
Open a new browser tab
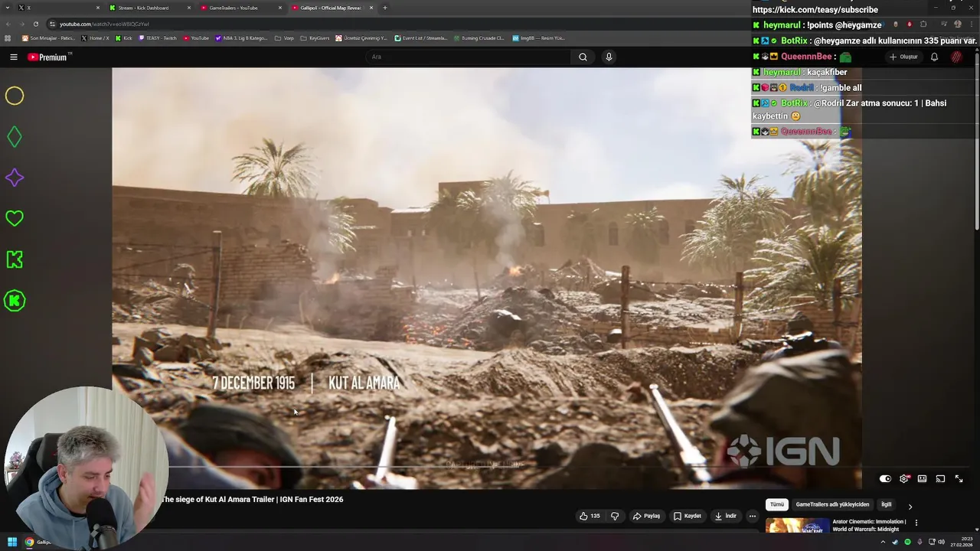[385, 8]
